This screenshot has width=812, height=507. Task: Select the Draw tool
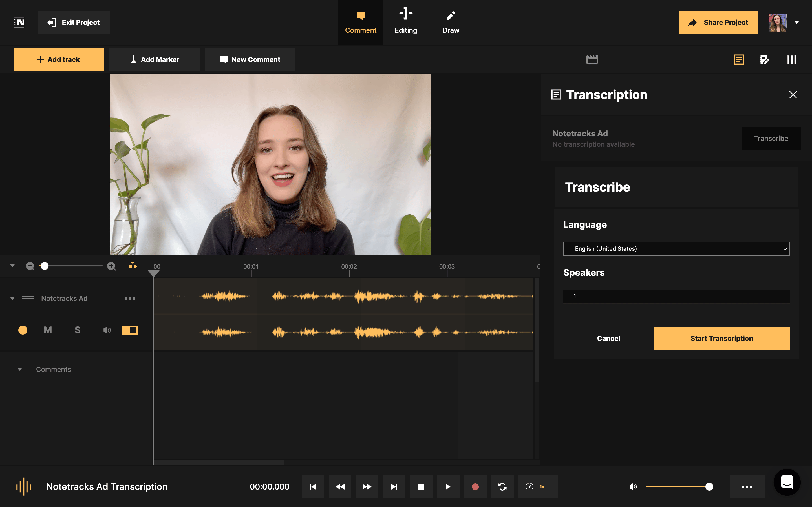[451, 21]
